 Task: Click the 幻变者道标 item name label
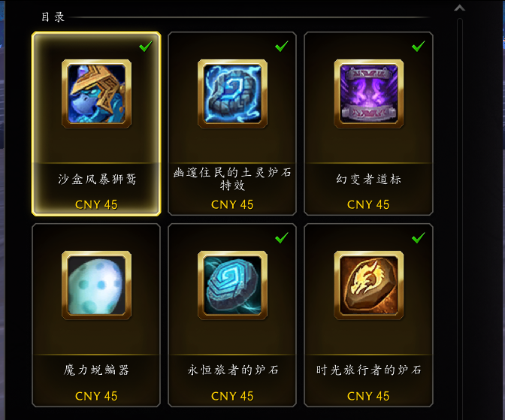(369, 179)
